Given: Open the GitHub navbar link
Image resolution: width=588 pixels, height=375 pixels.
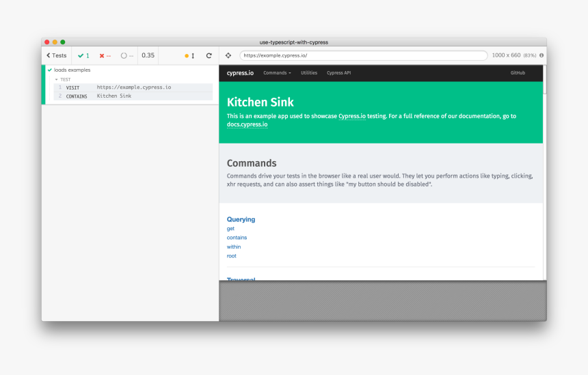Looking at the screenshot, I should point(518,73).
